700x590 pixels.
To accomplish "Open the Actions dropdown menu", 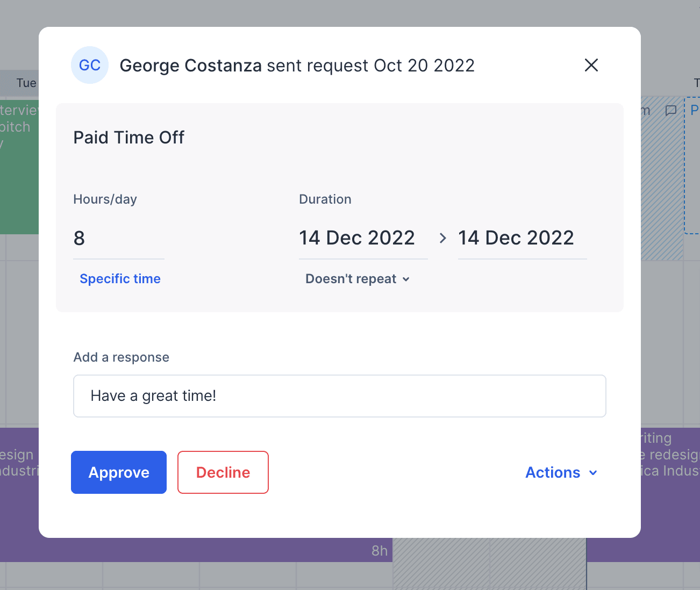I will coord(561,472).
